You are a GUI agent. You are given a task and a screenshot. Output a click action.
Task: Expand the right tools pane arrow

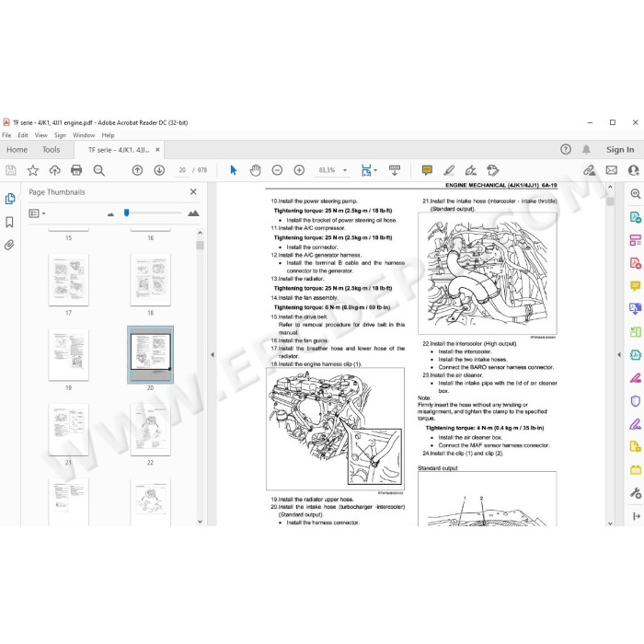coord(618,354)
